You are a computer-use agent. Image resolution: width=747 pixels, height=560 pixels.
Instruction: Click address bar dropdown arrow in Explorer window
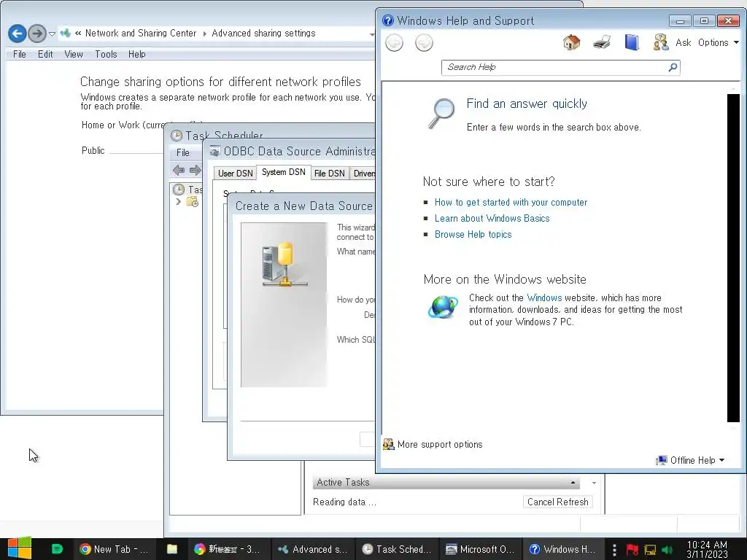pos(371,34)
